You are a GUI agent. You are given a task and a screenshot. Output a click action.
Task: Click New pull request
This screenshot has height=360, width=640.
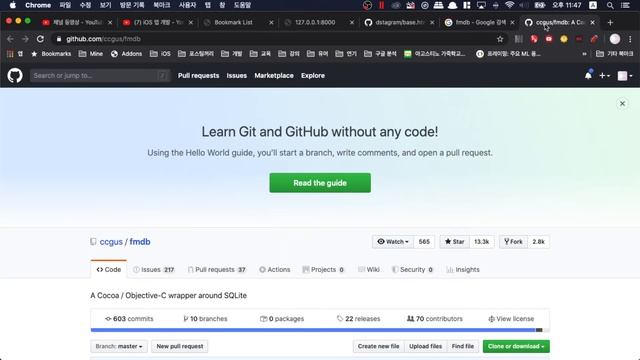pyautogui.click(x=180, y=346)
